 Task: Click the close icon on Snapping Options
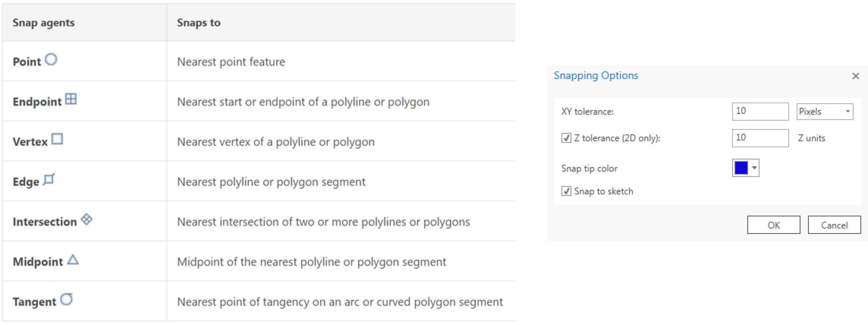click(x=856, y=76)
